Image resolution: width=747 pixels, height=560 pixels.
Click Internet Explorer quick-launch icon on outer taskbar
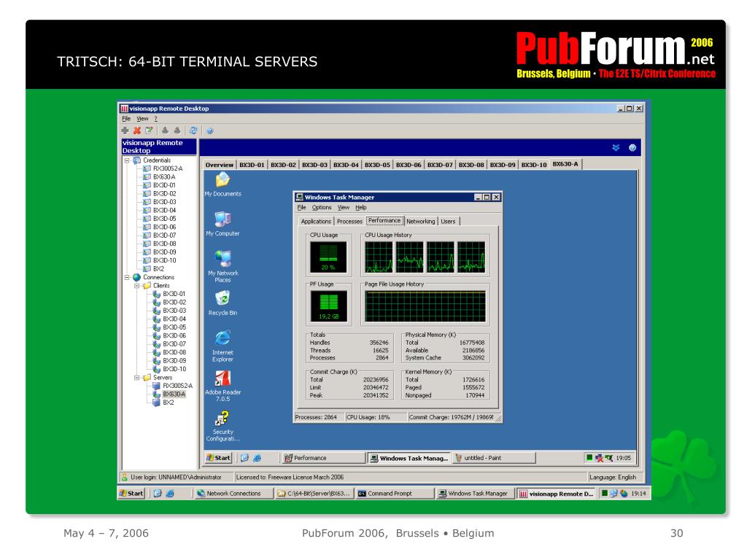[x=170, y=494]
